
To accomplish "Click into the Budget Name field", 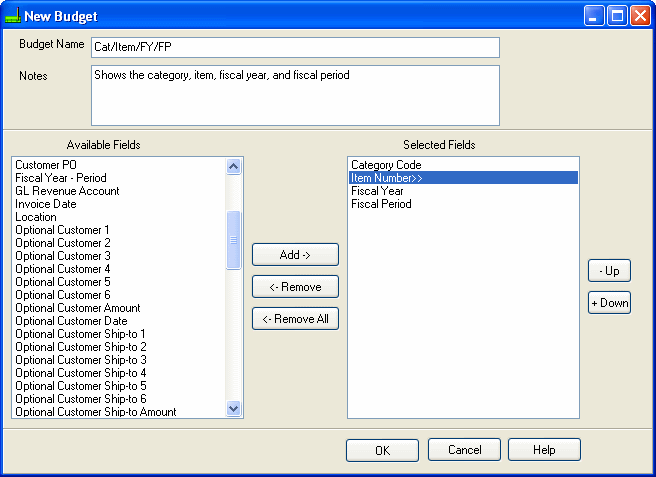I will pyautogui.click(x=294, y=48).
